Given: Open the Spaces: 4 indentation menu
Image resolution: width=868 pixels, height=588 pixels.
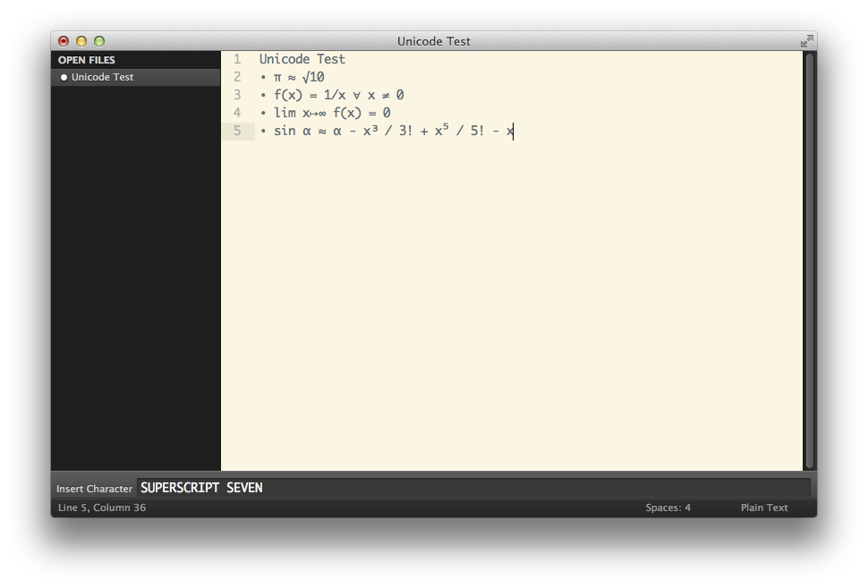Looking at the screenshot, I should (x=668, y=507).
